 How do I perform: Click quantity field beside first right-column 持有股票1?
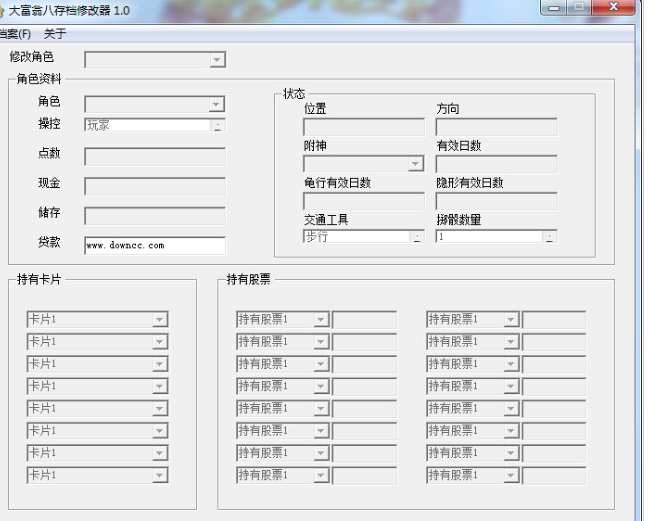click(x=554, y=319)
